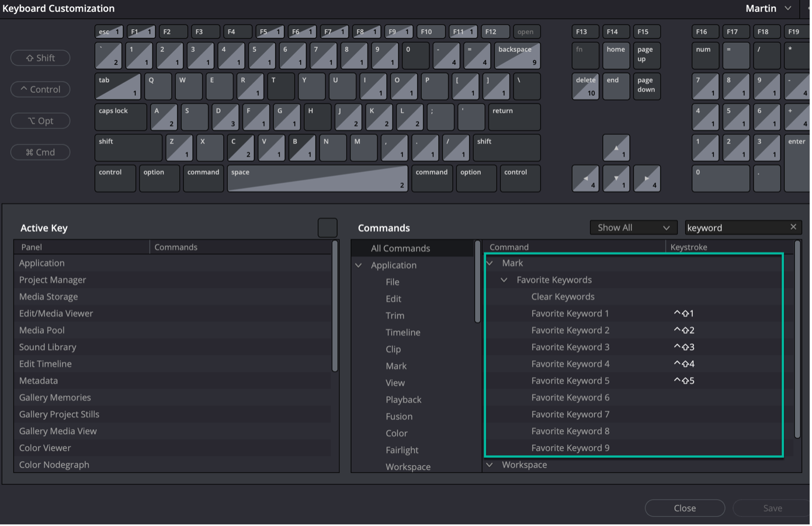Collapse the Favorite Keywords group
Viewport: 812px width, 526px height.
(504, 280)
